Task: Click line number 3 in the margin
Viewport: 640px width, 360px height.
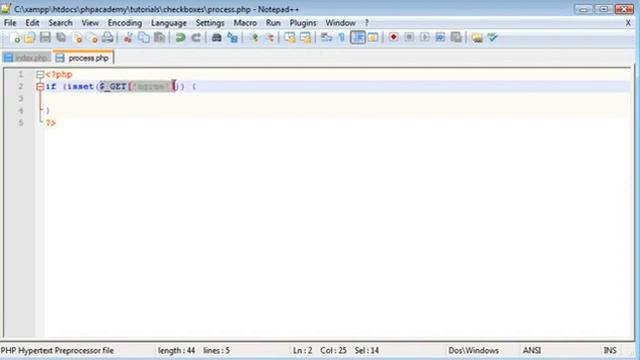Action: [20, 98]
